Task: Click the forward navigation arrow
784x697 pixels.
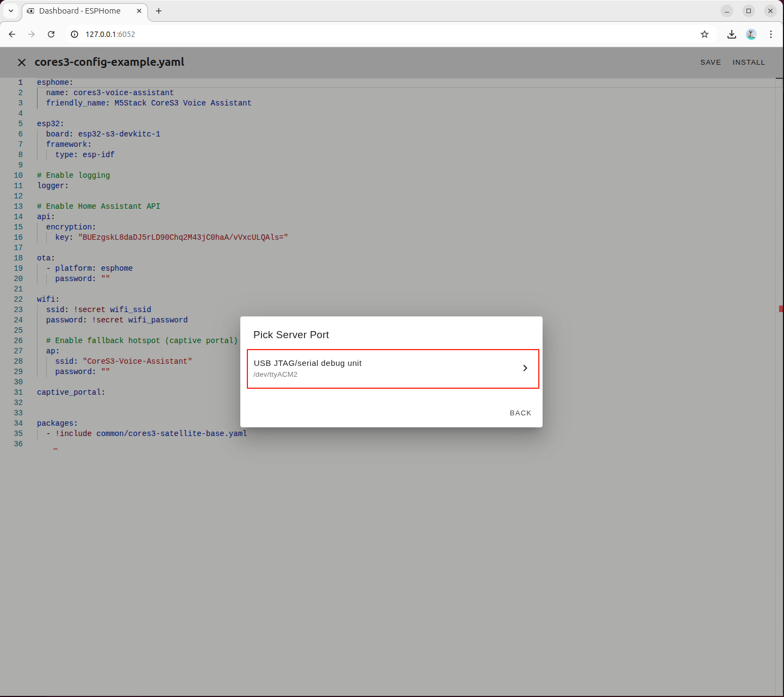Action: [32, 34]
